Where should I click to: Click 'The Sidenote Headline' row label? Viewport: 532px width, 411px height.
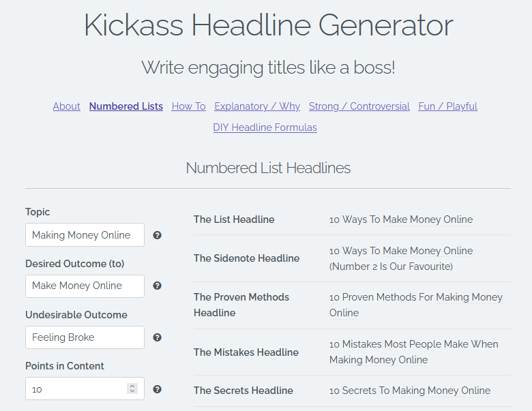tap(247, 258)
